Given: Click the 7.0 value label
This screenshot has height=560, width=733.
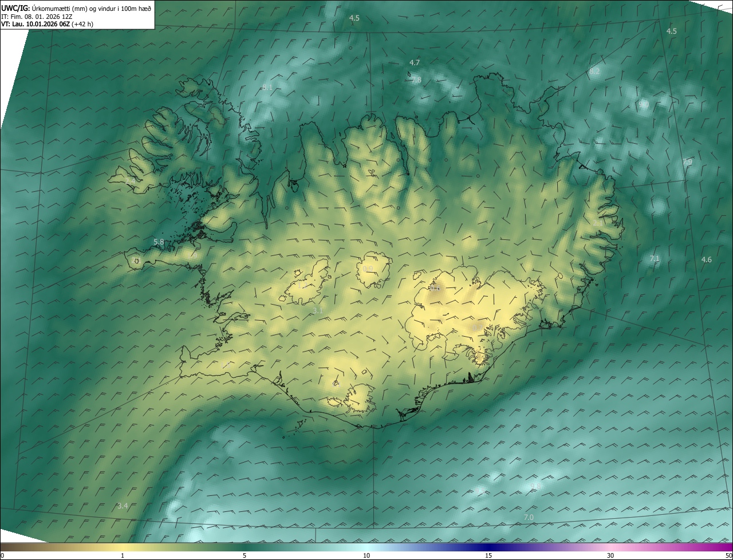Looking at the screenshot, I should pos(529,518).
